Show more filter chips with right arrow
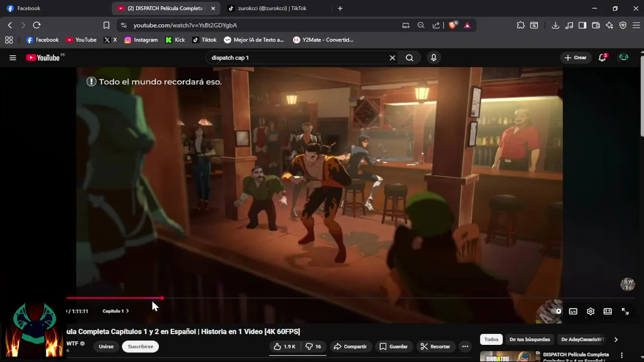The image size is (644, 362). (x=616, y=339)
